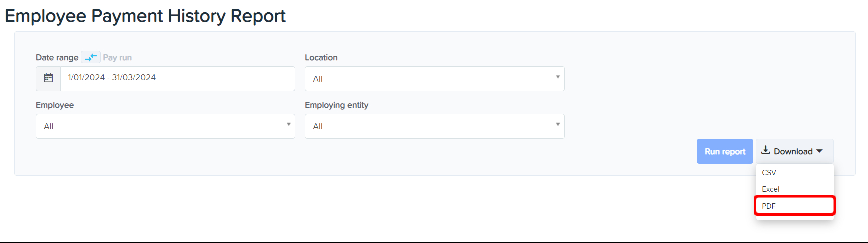The height and width of the screenshot is (243, 868).
Task: Open the Location dropdown
Action: (x=434, y=79)
